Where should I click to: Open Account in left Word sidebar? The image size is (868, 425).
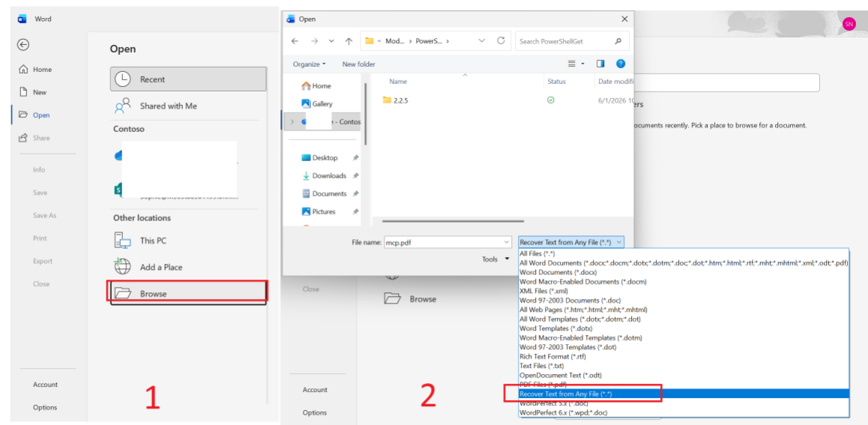click(x=46, y=385)
